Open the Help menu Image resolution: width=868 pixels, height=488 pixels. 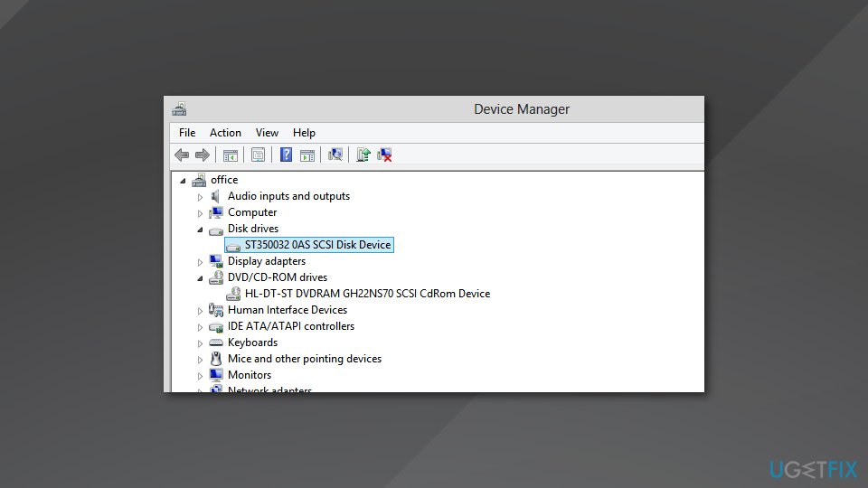(304, 133)
